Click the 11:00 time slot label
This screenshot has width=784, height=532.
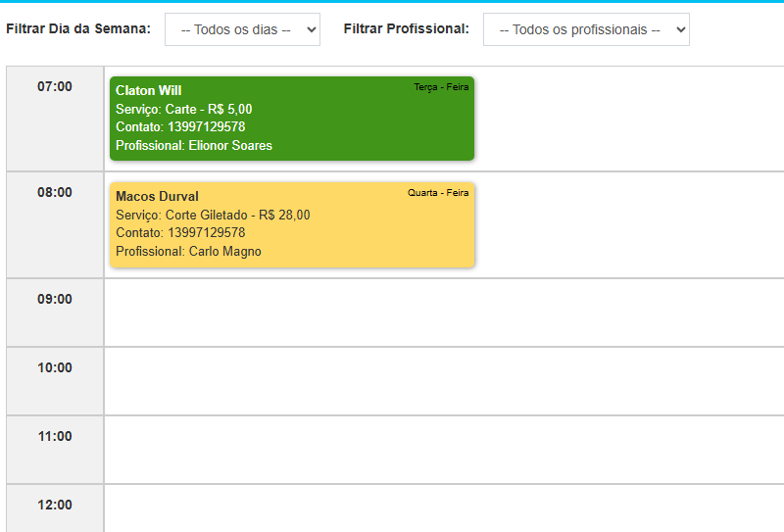pyautogui.click(x=55, y=436)
